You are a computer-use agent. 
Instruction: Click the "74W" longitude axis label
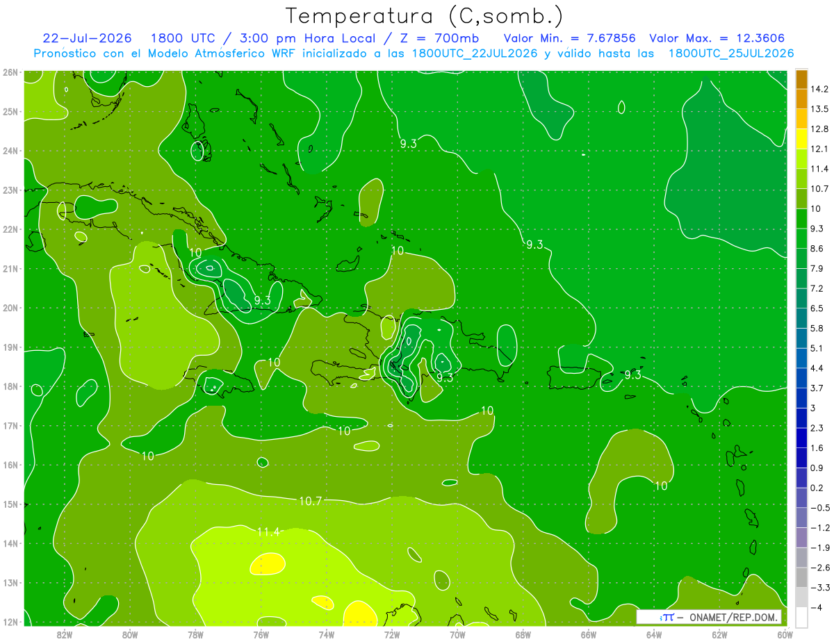coord(327,634)
